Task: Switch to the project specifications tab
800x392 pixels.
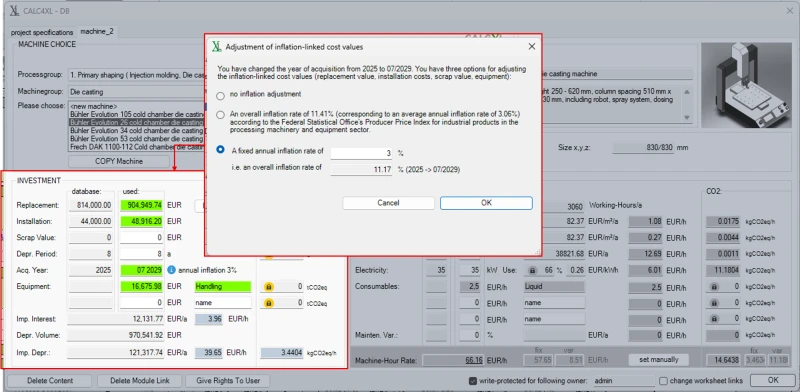Action: click(42, 32)
